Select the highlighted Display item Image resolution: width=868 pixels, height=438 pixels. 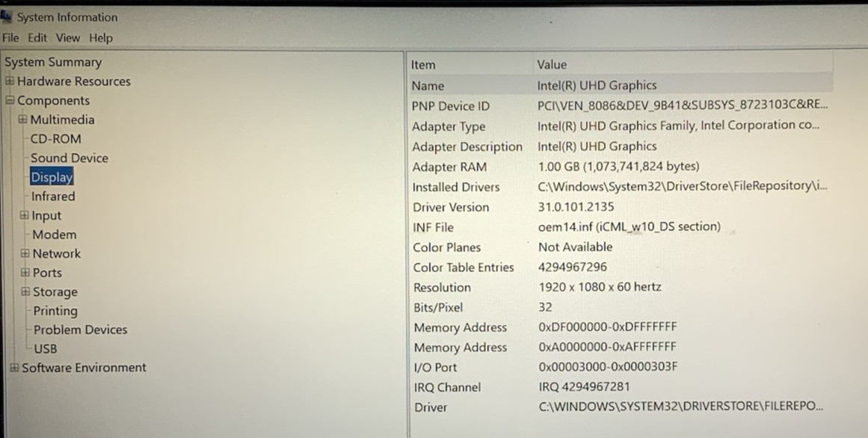coord(52,177)
